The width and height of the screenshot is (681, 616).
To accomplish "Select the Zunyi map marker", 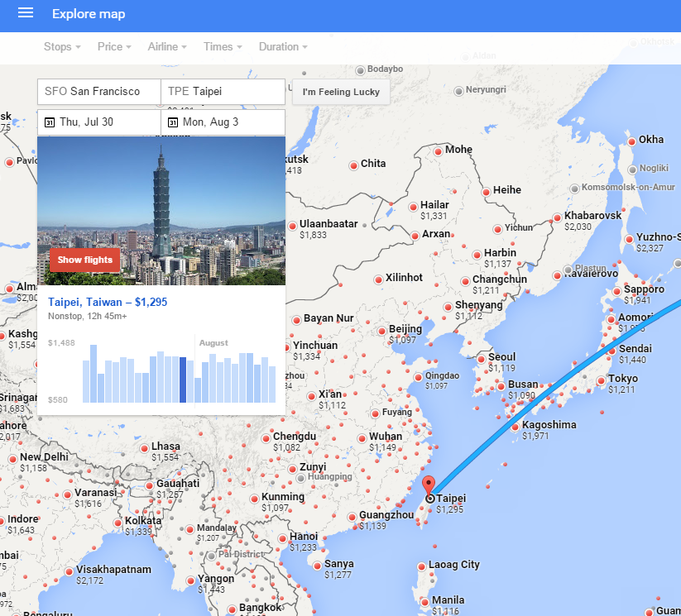I will tap(292, 469).
